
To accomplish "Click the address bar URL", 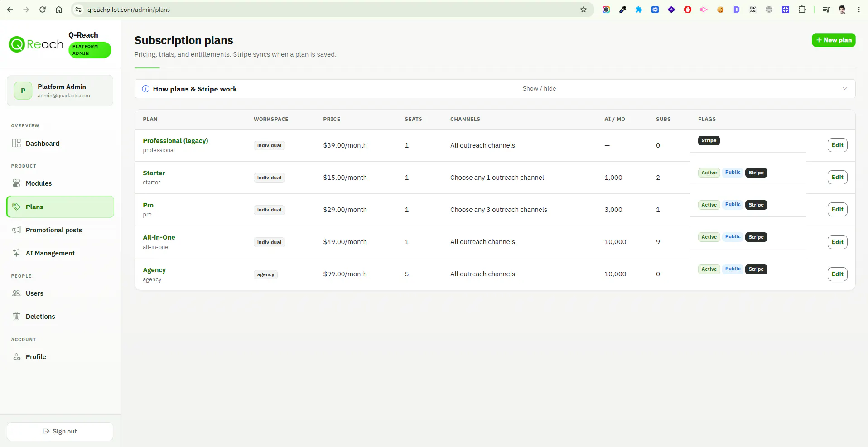I will [129, 10].
